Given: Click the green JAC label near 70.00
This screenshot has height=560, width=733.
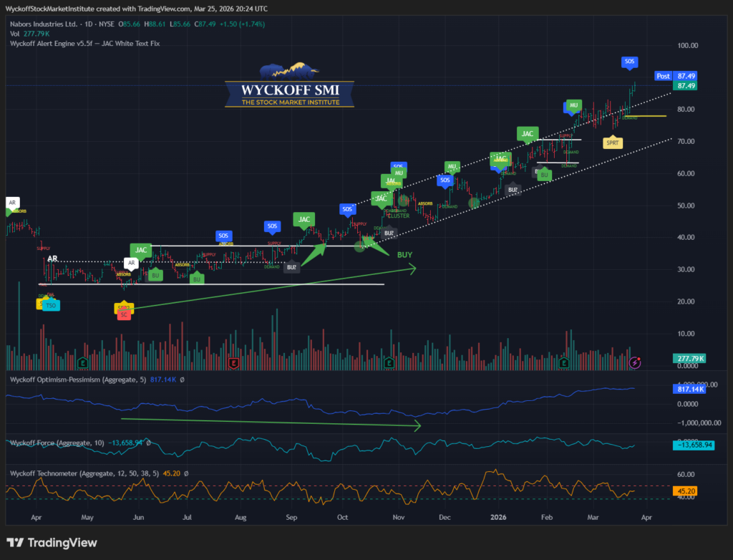Looking at the screenshot, I should (x=528, y=133).
